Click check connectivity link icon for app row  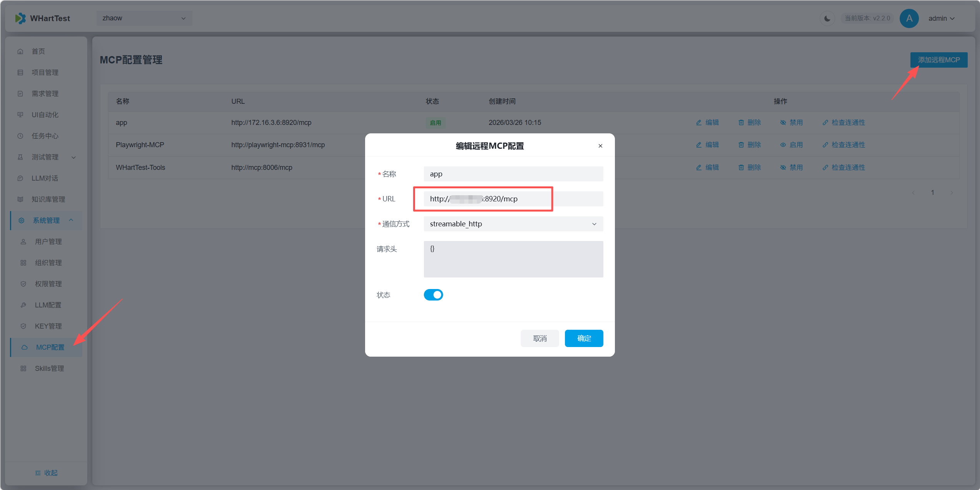click(825, 123)
